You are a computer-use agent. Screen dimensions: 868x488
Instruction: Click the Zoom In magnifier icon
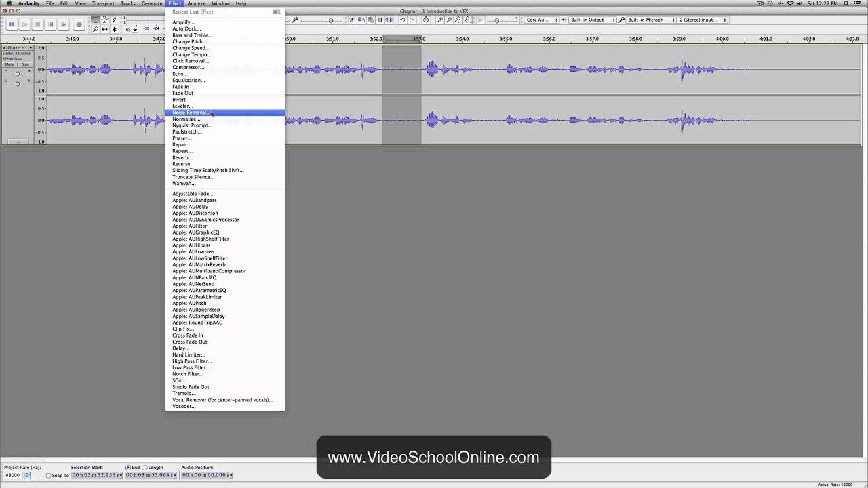tap(439, 20)
